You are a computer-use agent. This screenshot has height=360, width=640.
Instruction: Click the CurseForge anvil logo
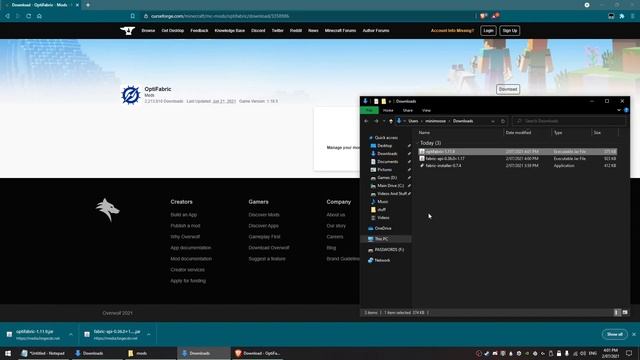[127, 31]
